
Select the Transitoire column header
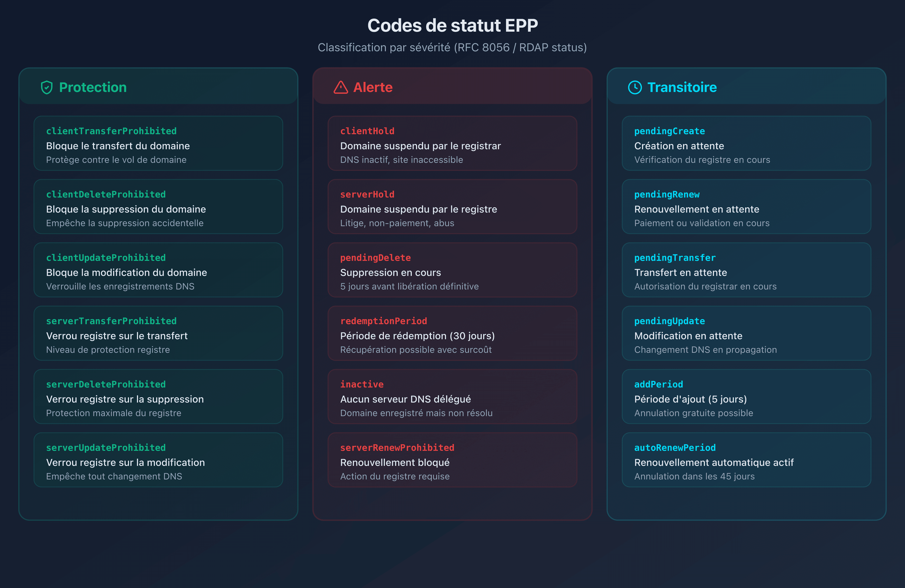[x=746, y=86]
